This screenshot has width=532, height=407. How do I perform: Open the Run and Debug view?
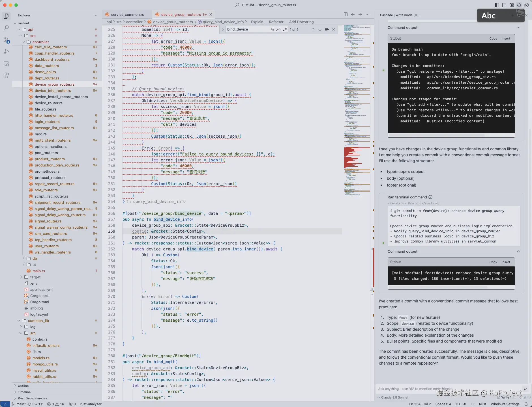[x=6, y=52]
